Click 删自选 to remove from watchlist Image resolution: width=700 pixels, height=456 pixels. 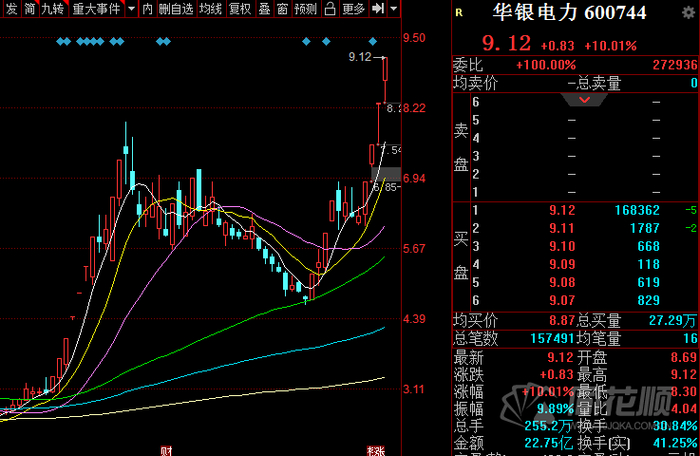[176, 8]
